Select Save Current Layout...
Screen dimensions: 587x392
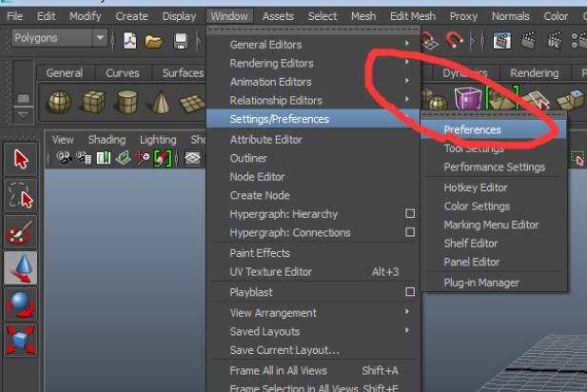(314, 350)
